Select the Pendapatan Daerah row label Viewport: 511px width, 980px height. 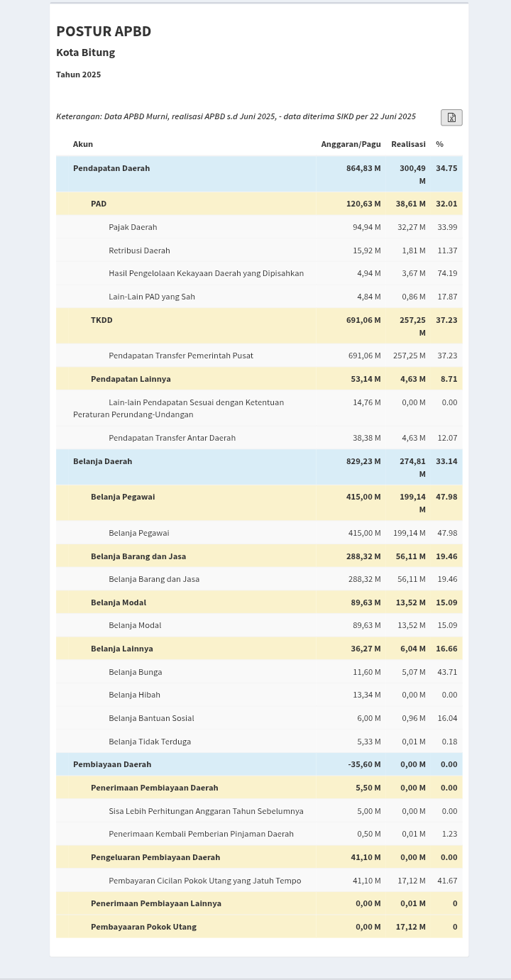111,168
